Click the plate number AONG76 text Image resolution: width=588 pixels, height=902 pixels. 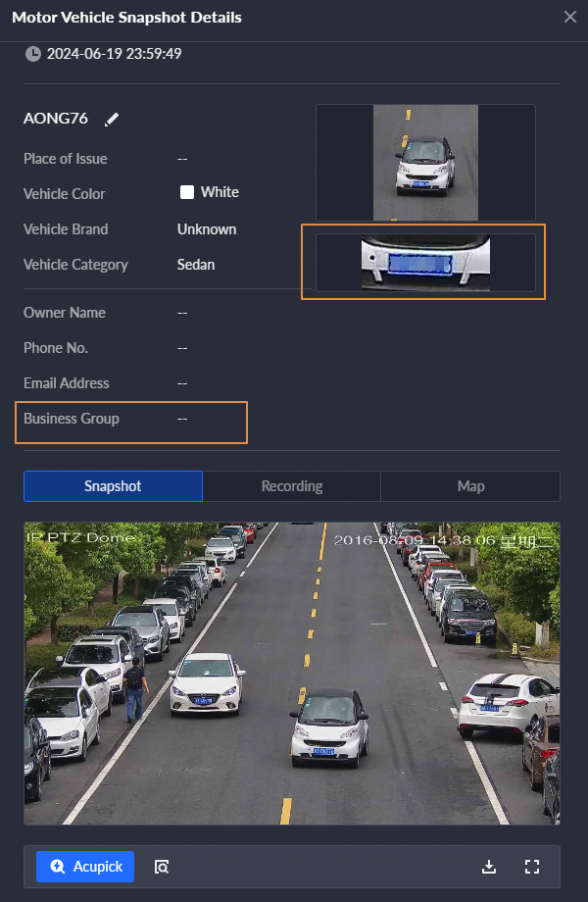[x=56, y=119]
